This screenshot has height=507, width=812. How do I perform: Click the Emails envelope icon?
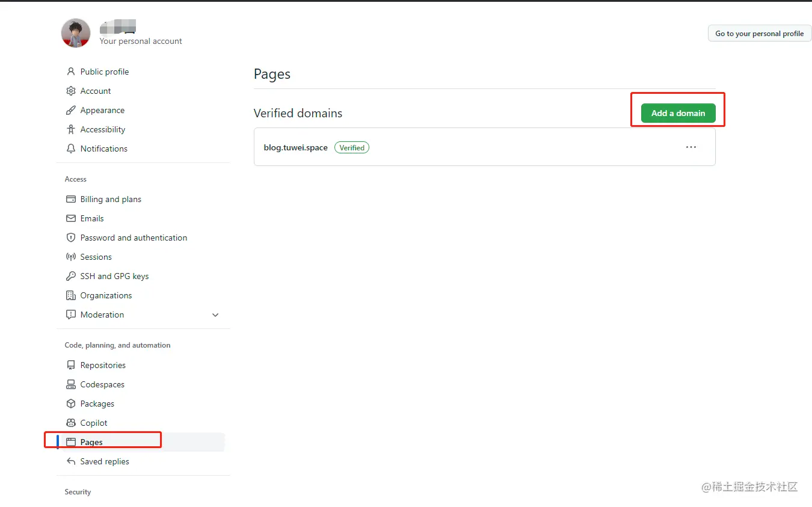click(71, 218)
